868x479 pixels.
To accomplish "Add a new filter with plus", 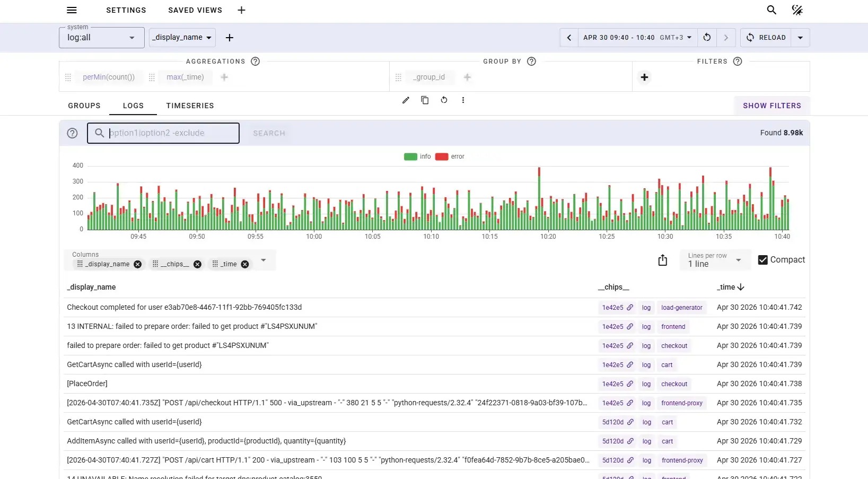I will click(x=644, y=77).
